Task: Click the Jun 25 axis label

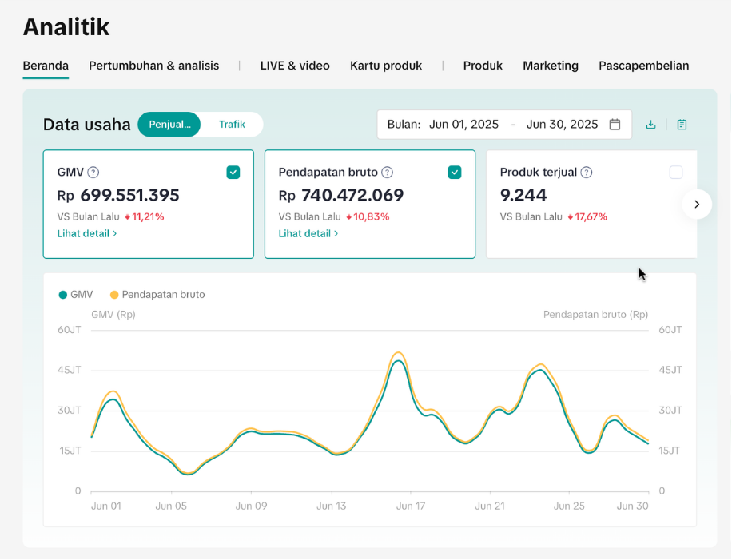Action: point(569,506)
